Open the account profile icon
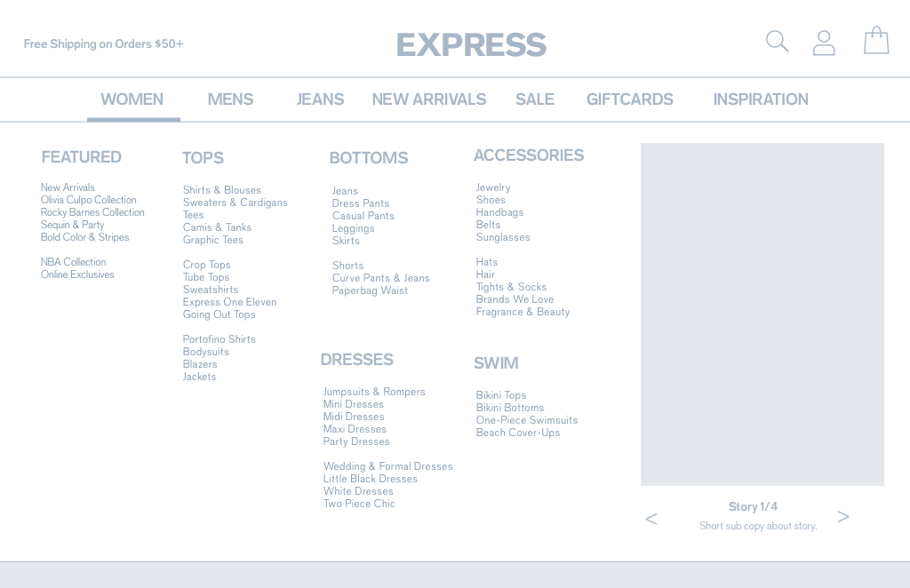The width and height of the screenshot is (910, 588). 824,42
